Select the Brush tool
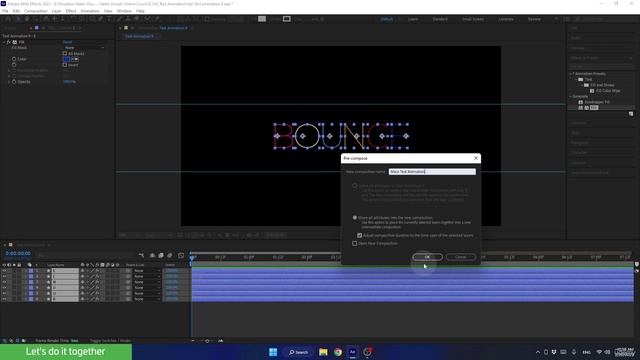 pos(119,19)
